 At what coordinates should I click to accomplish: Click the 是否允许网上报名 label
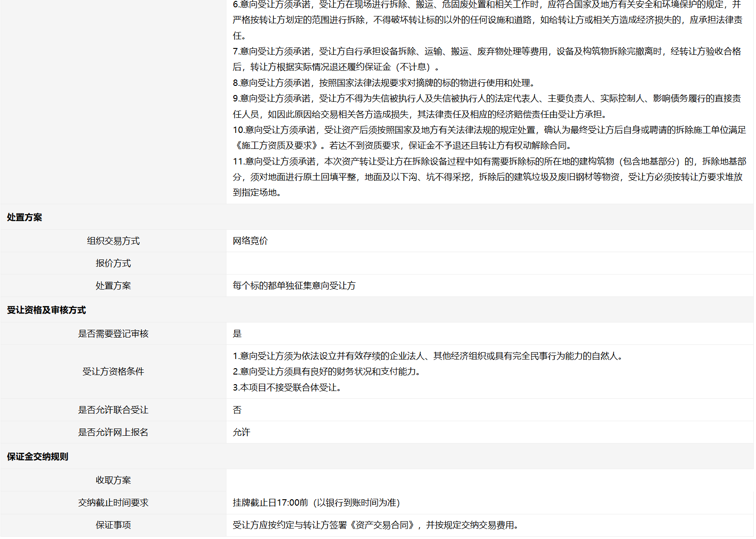pyautogui.click(x=113, y=432)
